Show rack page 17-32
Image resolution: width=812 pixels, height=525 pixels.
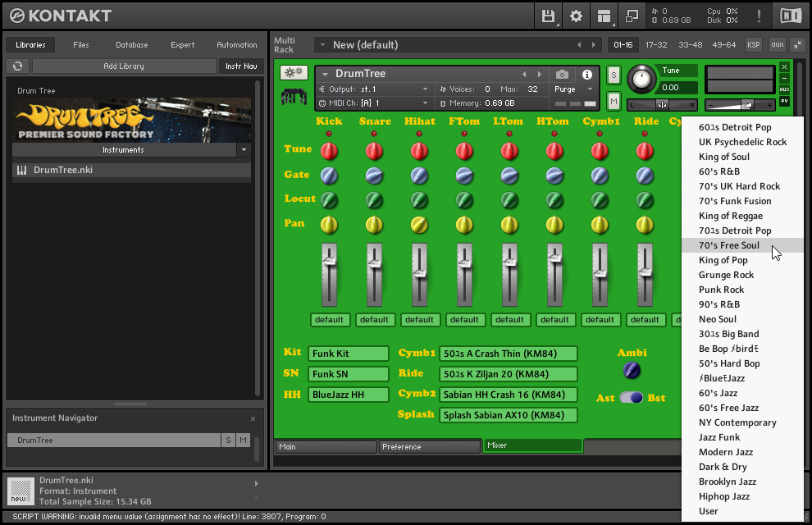click(x=656, y=45)
